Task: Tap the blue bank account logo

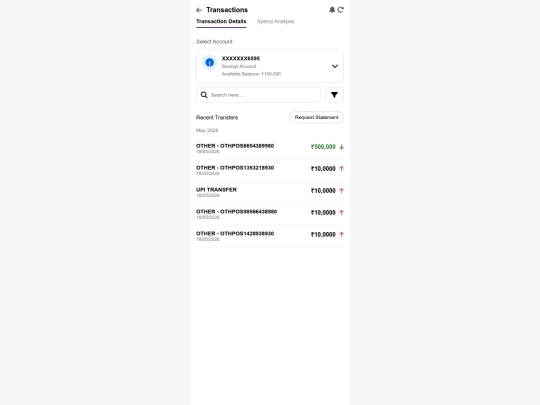Action: 209,63
